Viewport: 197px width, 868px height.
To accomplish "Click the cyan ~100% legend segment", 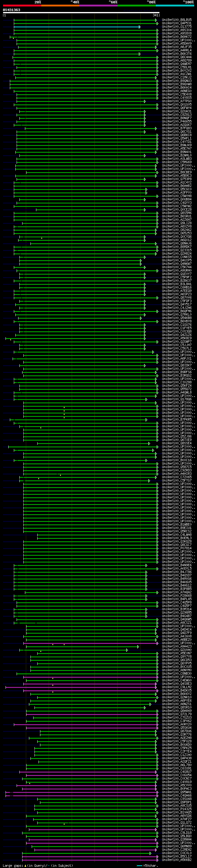I will tap(175, 6).
